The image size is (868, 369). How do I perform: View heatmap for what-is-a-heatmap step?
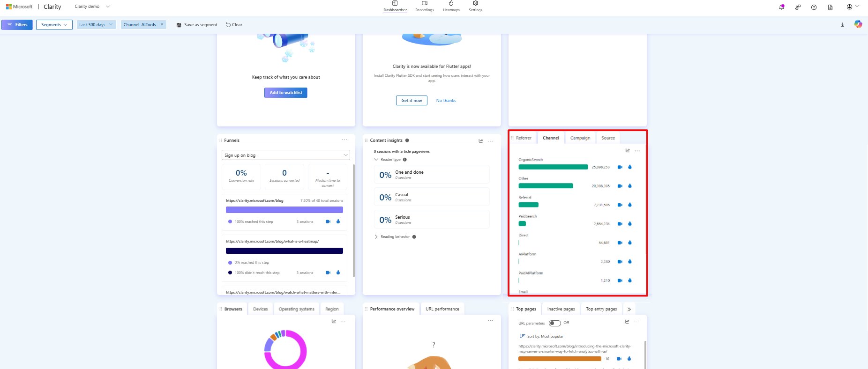(x=338, y=273)
